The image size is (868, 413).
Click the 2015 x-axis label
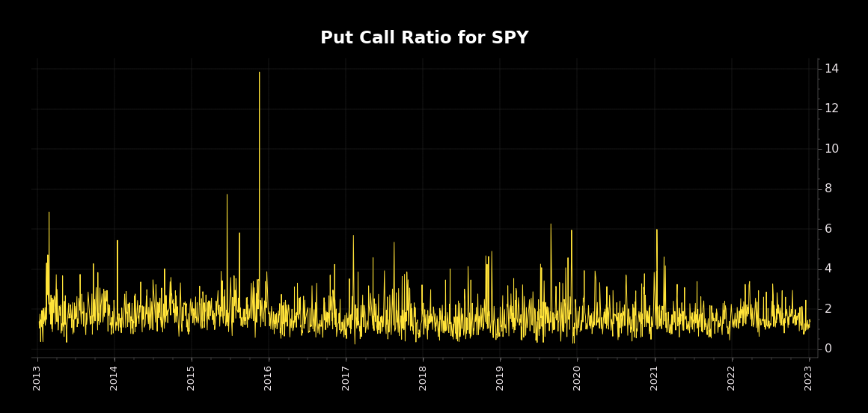[x=192, y=378]
